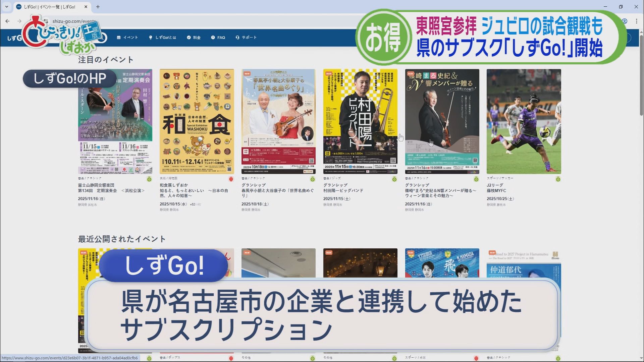
Task: Expand the tab search dropdown chevron
Action: pyautogui.click(x=6, y=7)
